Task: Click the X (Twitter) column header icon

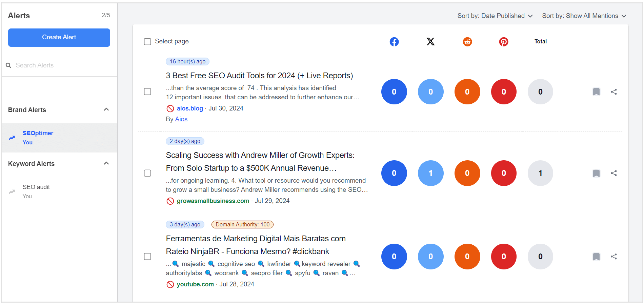Action: tap(430, 42)
